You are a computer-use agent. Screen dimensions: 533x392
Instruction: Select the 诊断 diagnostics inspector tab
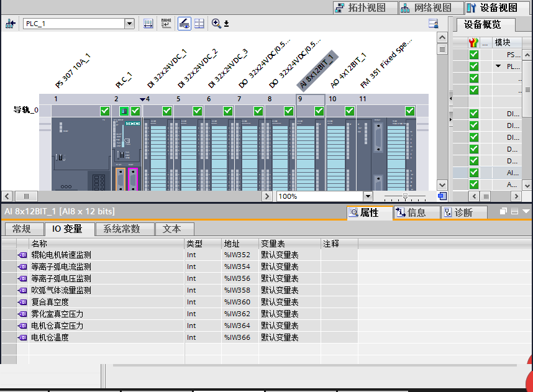click(463, 213)
